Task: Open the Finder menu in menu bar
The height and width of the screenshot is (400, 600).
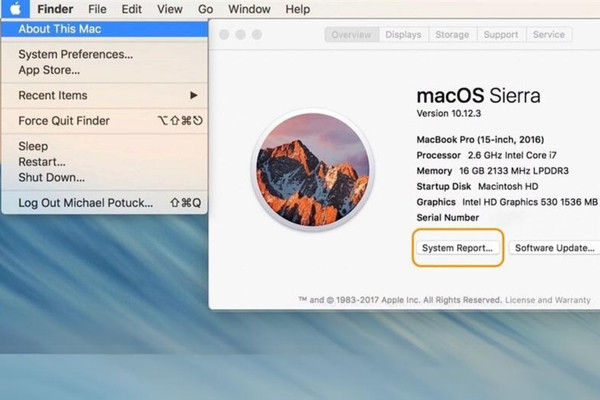Action: coord(55,9)
